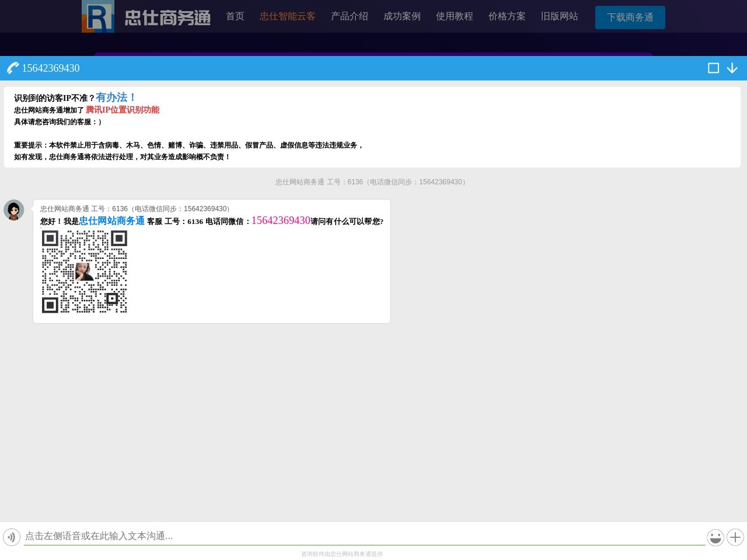Screen dimensions: 747x560
Task: Open the plus attachments button
Action: 735,537
